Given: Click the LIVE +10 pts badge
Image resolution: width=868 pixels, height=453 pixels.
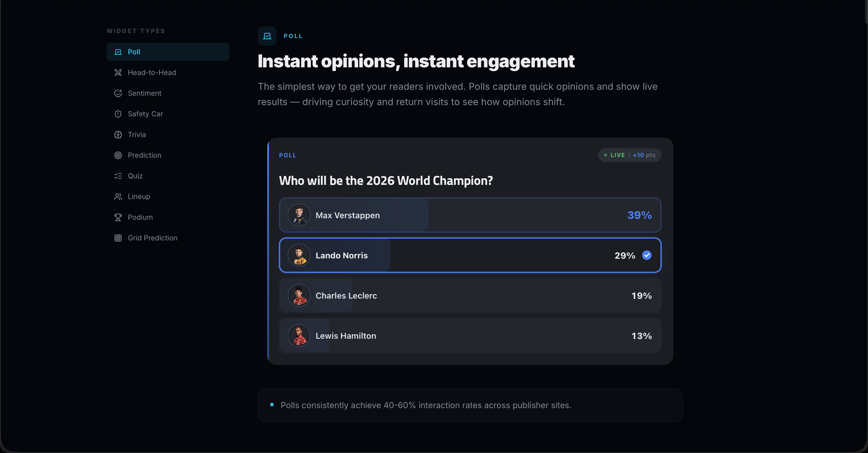Looking at the screenshot, I should pyautogui.click(x=629, y=155).
